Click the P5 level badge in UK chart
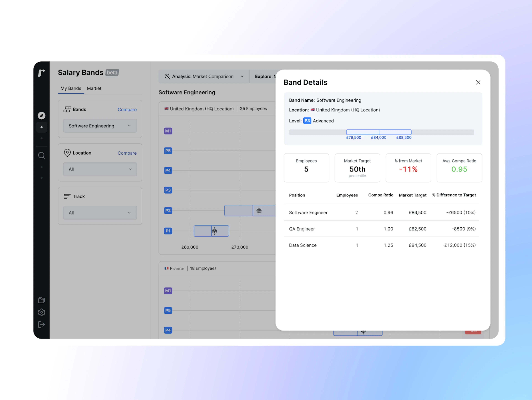532x400 pixels. click(x=168, y=151)
